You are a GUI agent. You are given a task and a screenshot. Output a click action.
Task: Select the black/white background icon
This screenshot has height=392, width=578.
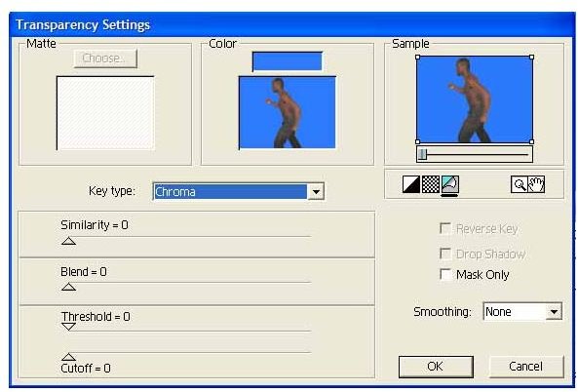411,184
